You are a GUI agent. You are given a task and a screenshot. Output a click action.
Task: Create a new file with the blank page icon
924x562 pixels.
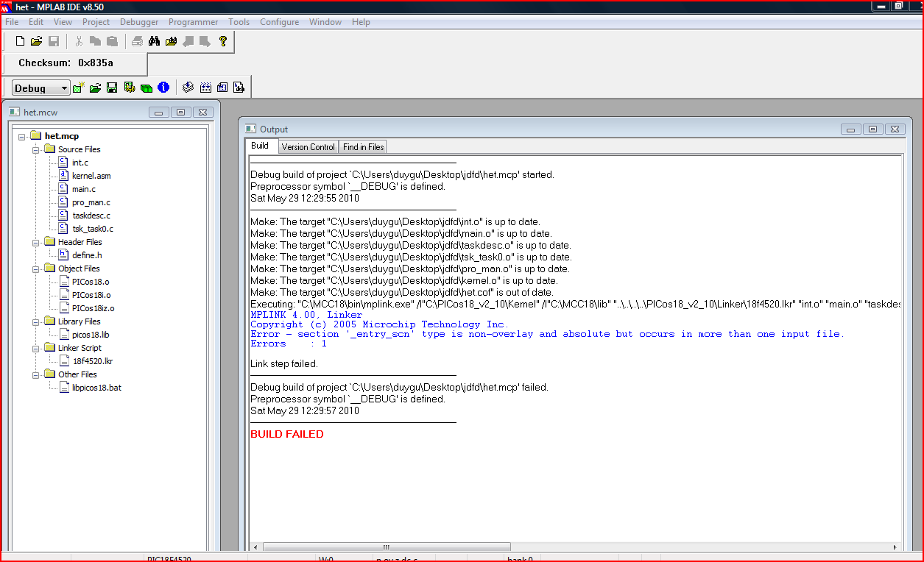point(21,41)
